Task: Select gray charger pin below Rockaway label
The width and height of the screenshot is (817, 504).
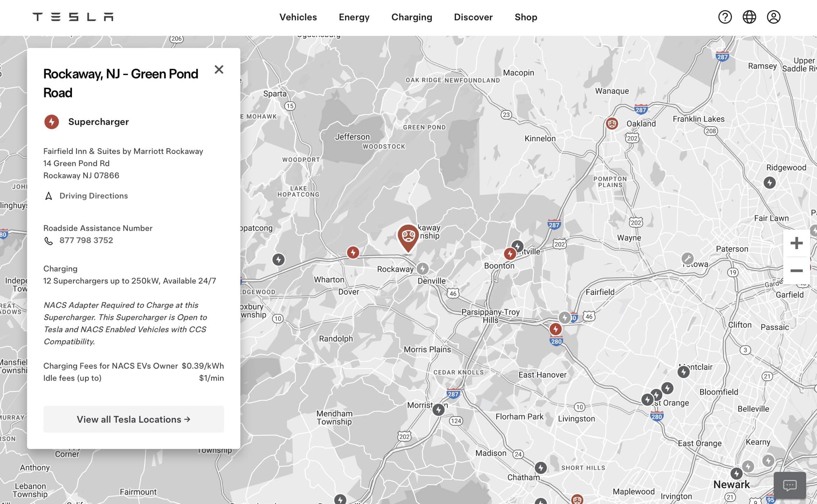Action: point(423,268)
